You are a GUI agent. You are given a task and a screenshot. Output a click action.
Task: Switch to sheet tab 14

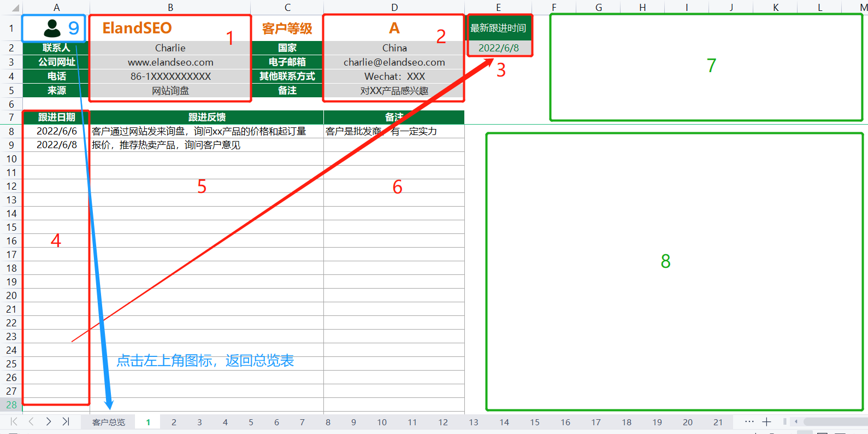click(x=504, y=422)
